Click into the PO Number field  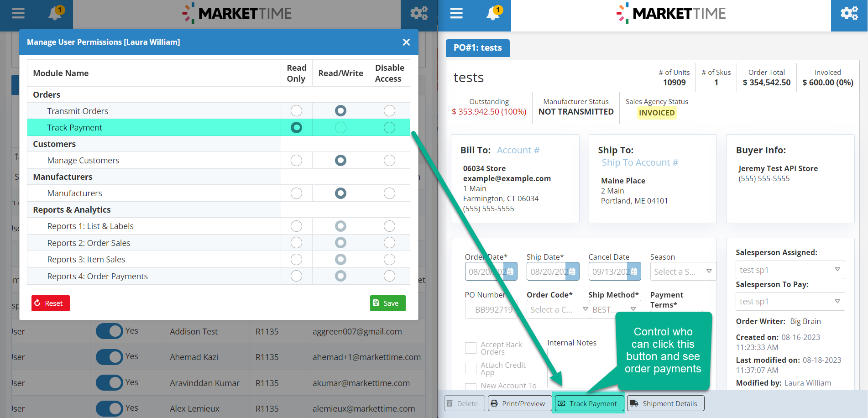click(x=490, y=309)
